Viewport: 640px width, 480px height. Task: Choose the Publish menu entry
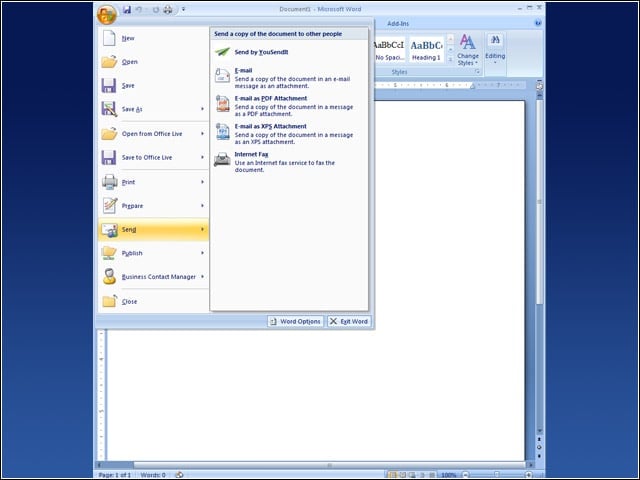(x=153, y=253)
